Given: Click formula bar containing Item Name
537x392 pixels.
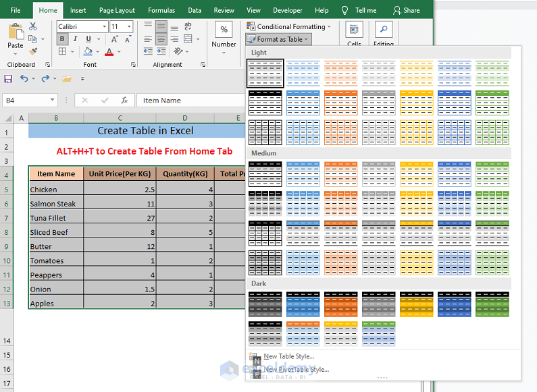Looking at the screenshot, I should click(x=190, y=101).
